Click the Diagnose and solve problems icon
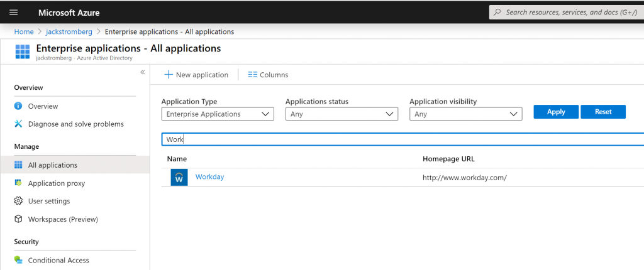The height and width of the screenshot is (270, 644). pos(18,124)
